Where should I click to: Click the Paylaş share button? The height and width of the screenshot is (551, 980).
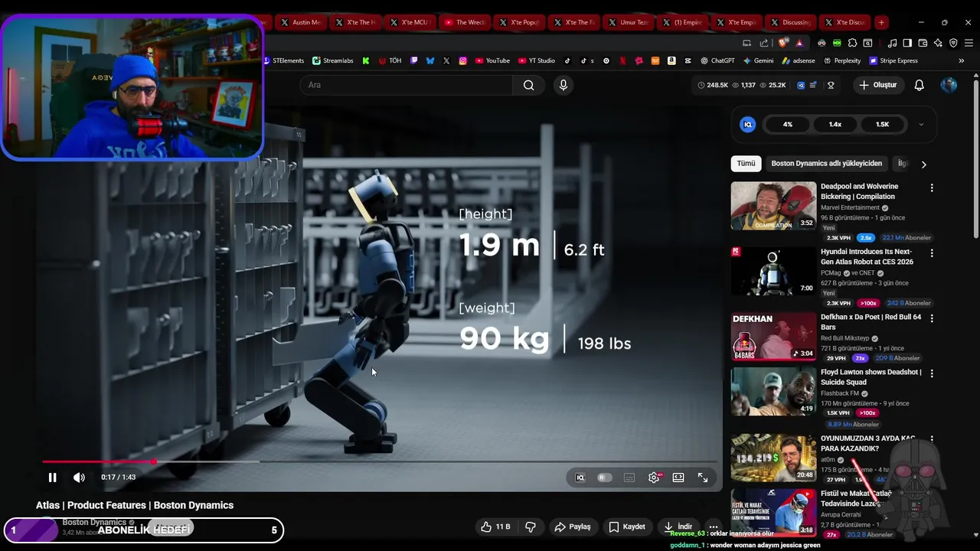[573, 527]
